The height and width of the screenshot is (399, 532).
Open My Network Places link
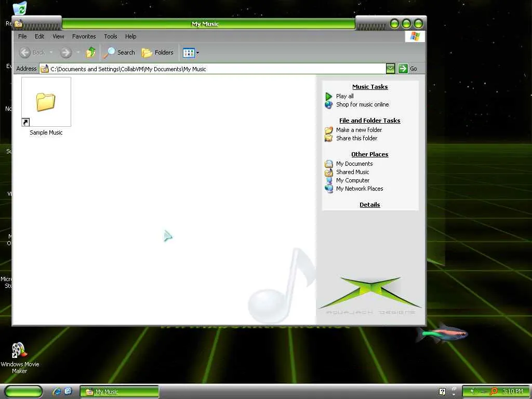pyautogui.click(x=360, y=189)
